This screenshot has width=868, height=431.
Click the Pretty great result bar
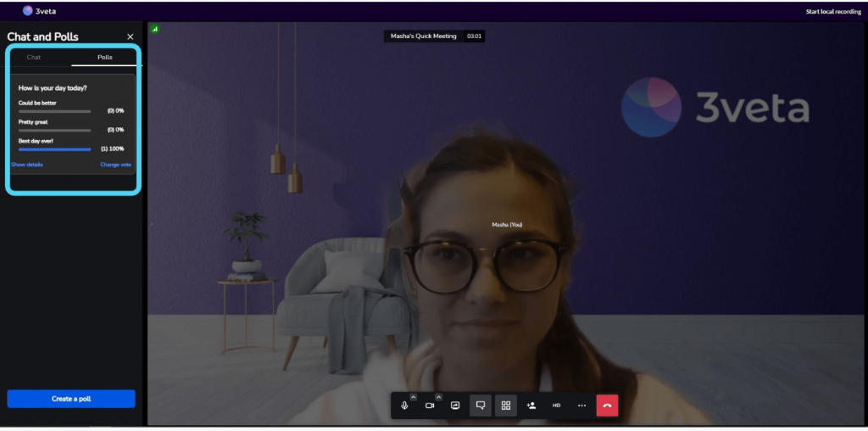click(55, 130)
